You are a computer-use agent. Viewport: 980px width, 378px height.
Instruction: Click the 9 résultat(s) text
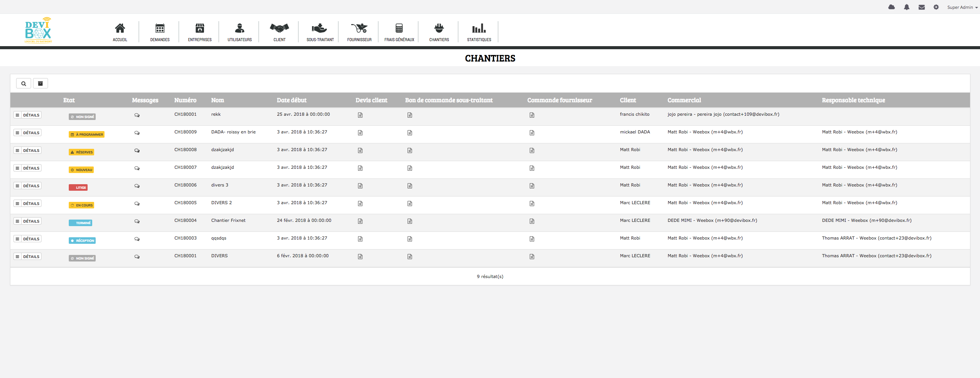(490, 276)
